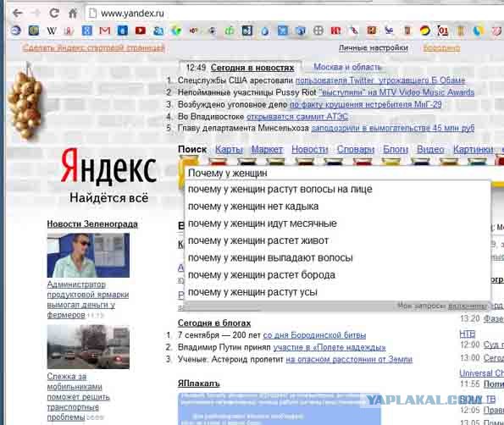The width and height of the screenshot is (504, 425).
Task: Open the Блоги tab
Action: [x=396, y=149]
